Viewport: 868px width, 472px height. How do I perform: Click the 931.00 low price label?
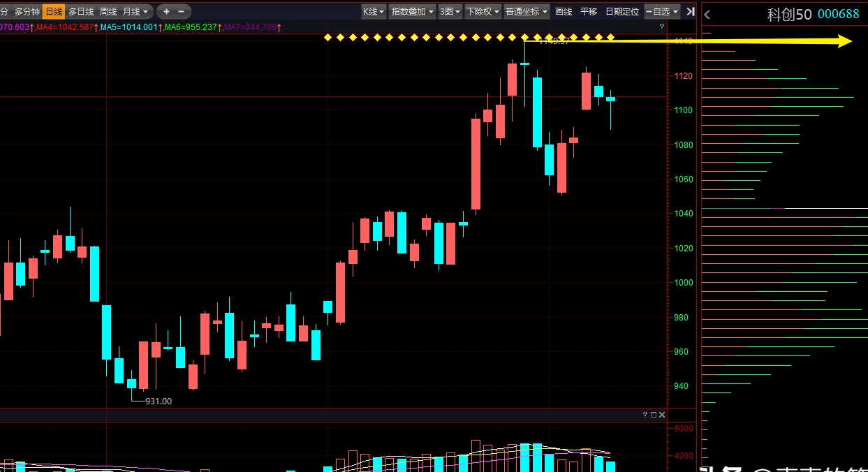tap(159, 401)
